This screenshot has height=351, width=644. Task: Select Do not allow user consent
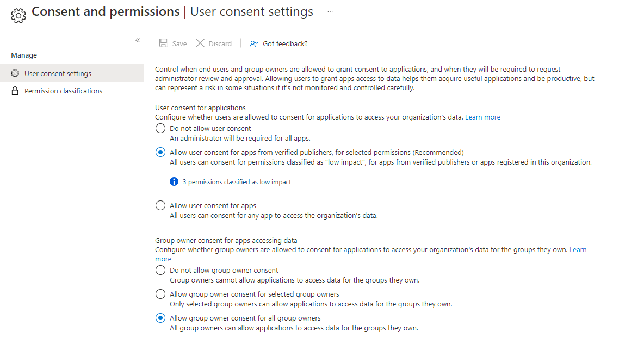click(x=160, y=128)
